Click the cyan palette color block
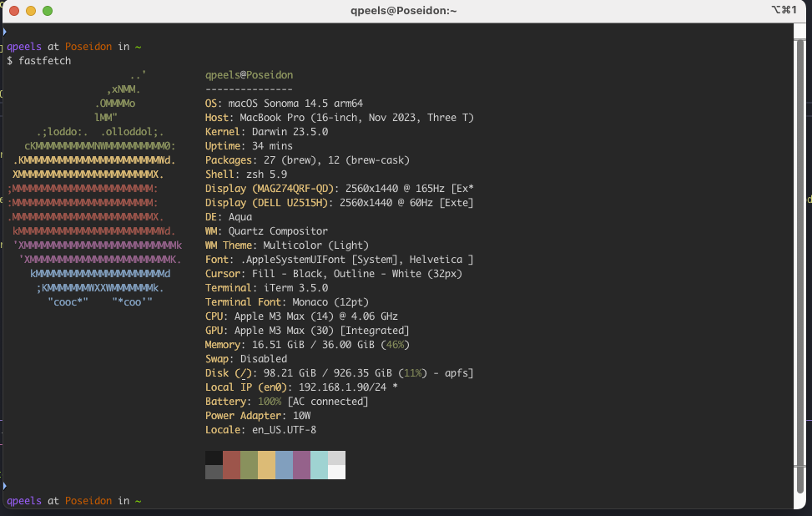812x516 pixels. pos(319,464)
